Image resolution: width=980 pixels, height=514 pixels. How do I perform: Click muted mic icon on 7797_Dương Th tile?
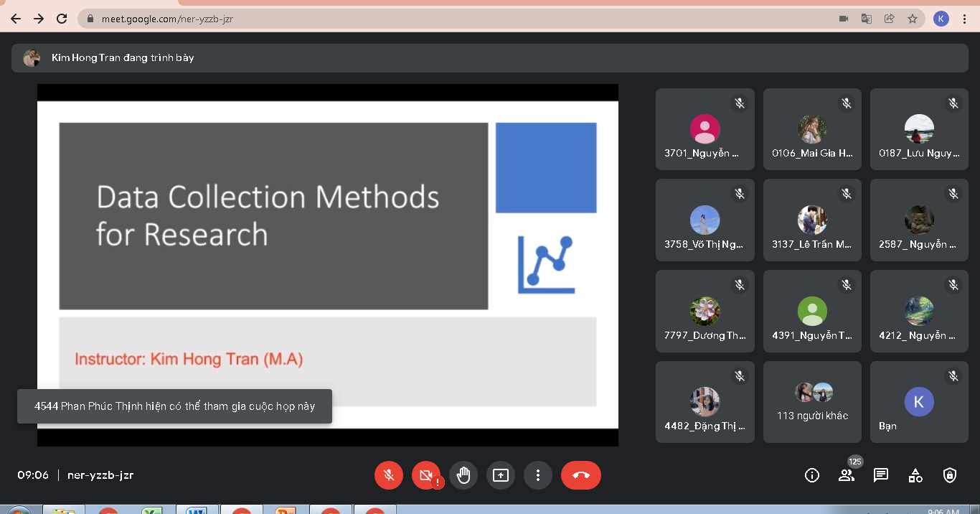click(x=740, y=285)
